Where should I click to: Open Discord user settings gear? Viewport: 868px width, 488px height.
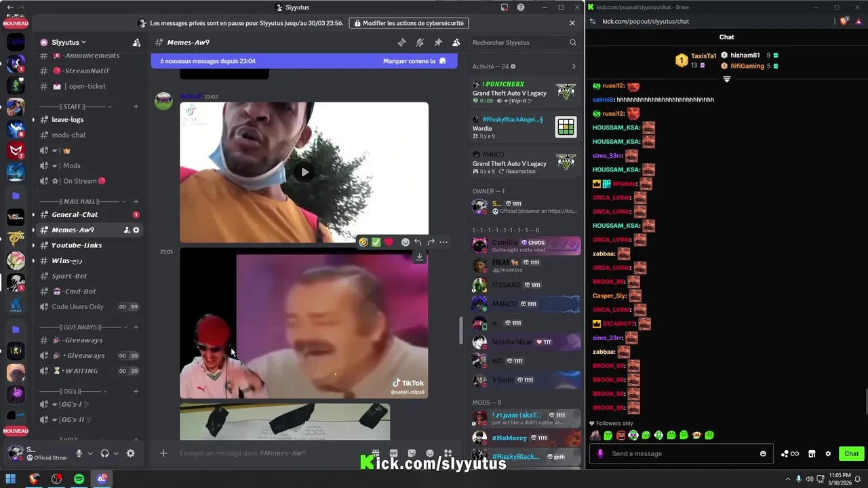tap(131, 453)
